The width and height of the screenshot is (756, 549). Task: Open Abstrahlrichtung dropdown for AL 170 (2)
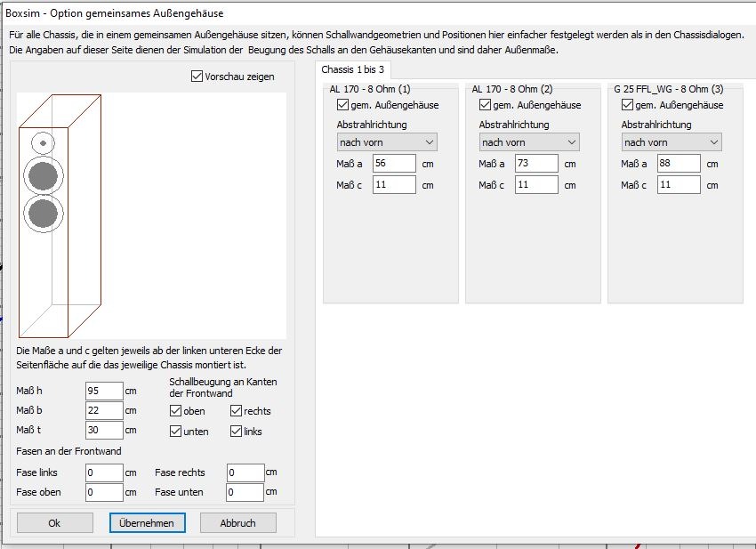[529, 142]
